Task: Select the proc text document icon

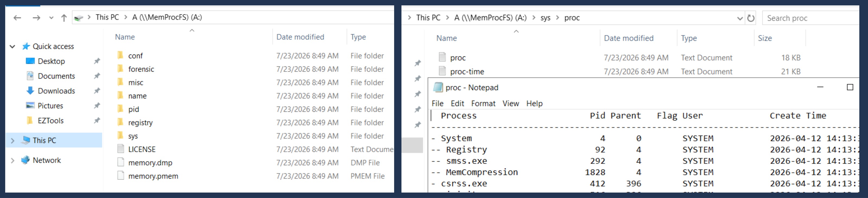Action: point(442,57)
